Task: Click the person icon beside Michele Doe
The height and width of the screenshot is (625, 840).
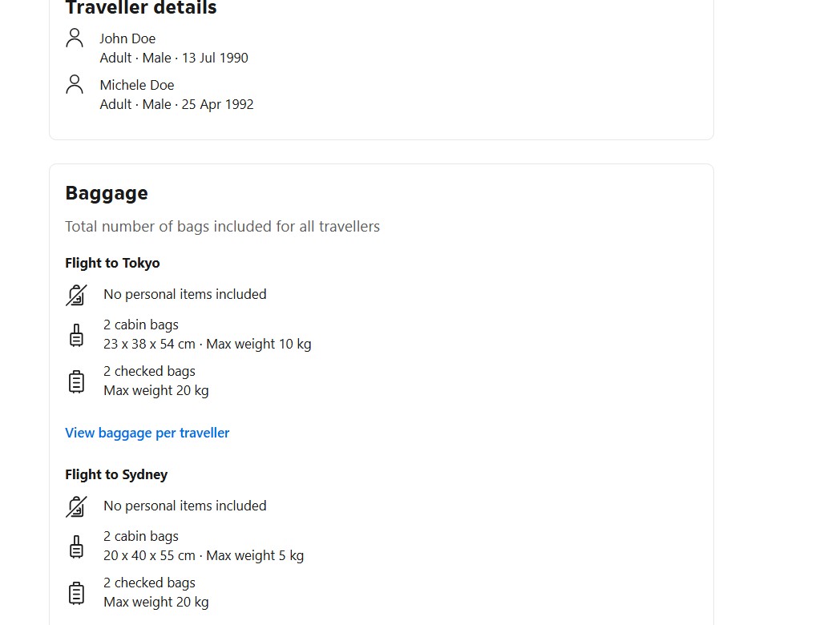Action: 75,84
